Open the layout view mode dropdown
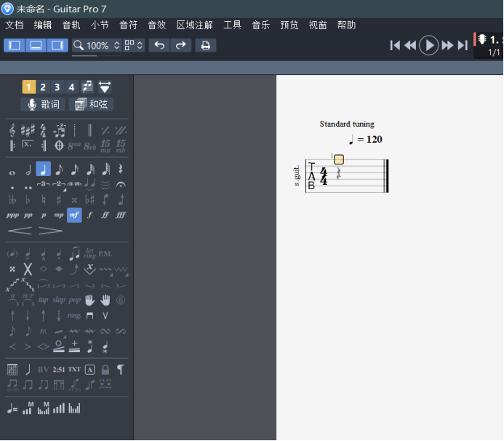The width and height of the screenshot is (504, 441). tap(133, 45)
